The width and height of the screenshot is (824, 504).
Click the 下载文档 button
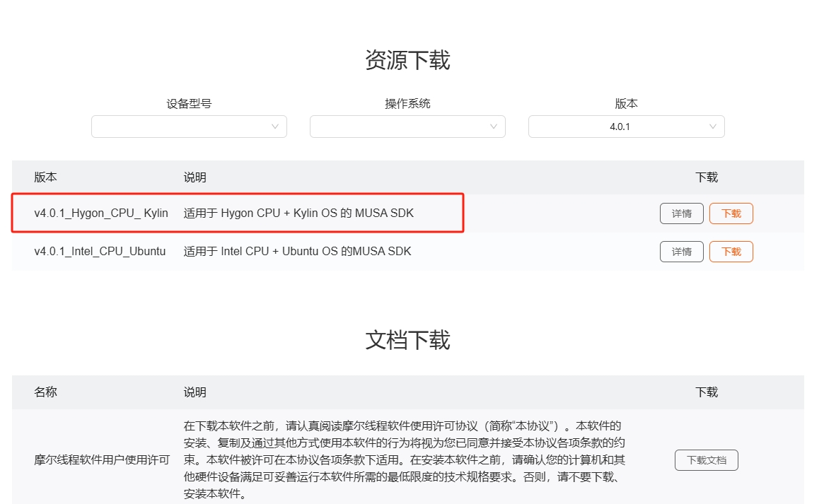click(707, 460)
